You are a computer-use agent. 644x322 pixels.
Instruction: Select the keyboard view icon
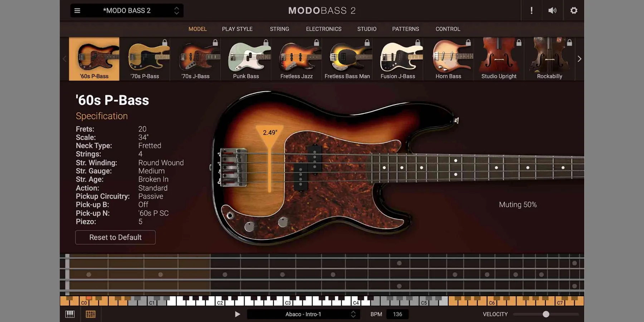click(x=70, y=314)
